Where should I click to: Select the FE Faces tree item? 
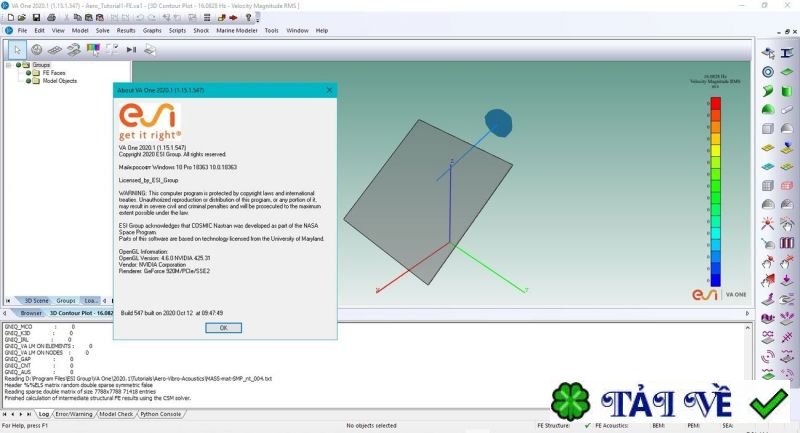(54, 73)
